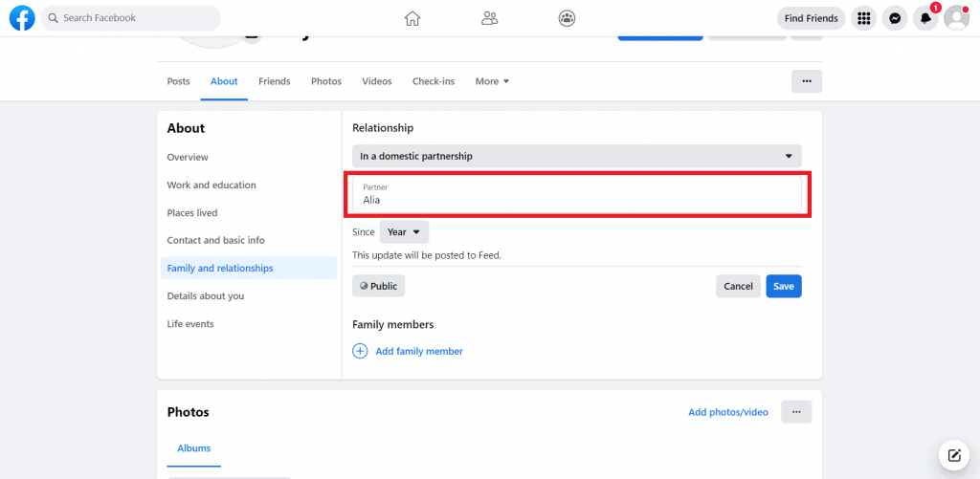Viewport: 980px width, 479px height.
Task: Click the Find Friends button
Action: [811, 18]
